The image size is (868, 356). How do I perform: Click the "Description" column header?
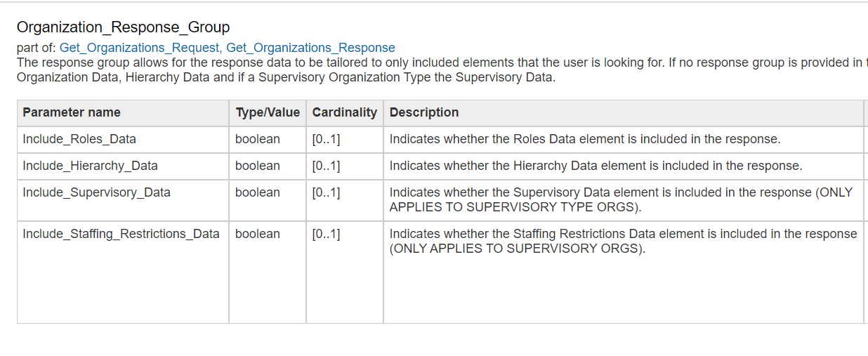click(424, 112)
